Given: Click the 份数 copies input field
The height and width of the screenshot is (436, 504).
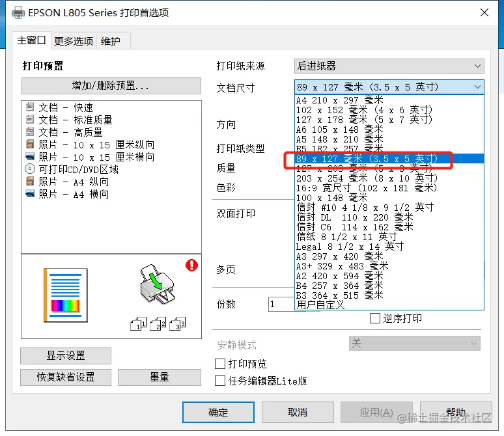Looking at the screenshot, I should coord(281,304).
